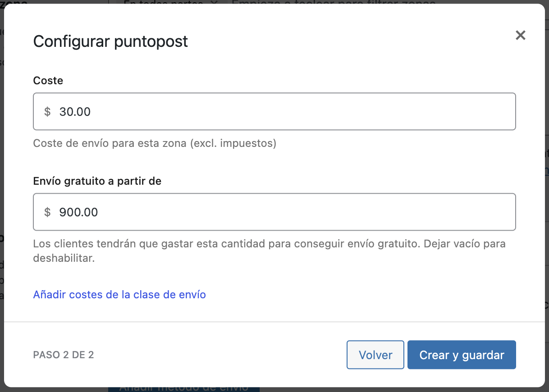Close the Configurar puntopost dialog
549x392 pixels.
point(520,35)
